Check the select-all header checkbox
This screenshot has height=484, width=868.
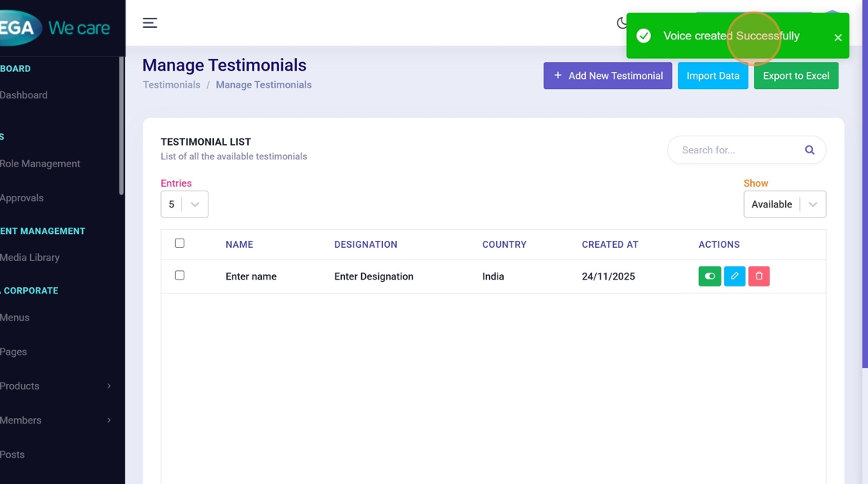pos(180,243)
